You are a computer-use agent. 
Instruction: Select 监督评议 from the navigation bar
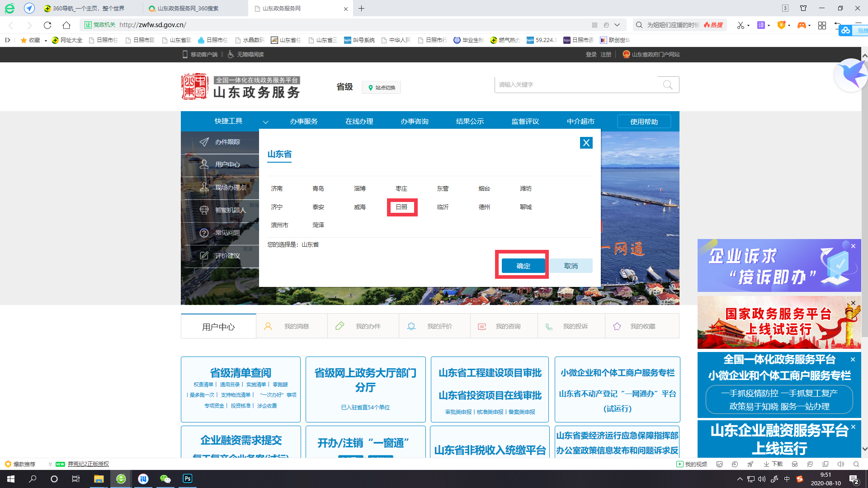point(525,121)
